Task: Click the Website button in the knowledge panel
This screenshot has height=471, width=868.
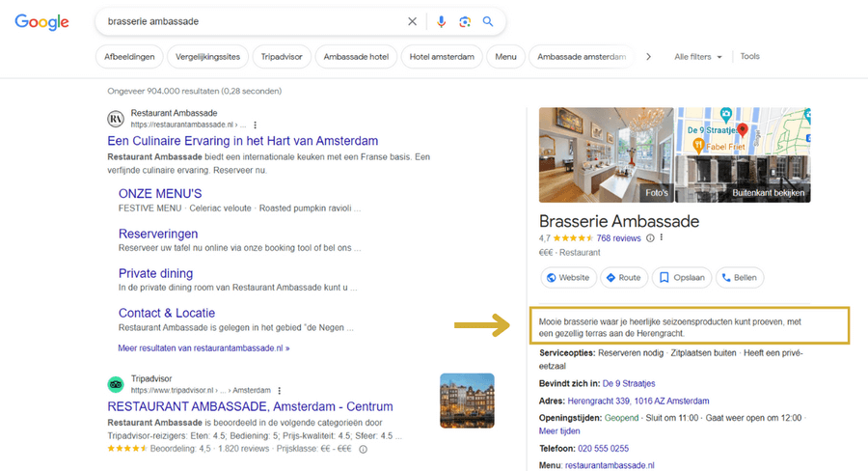Action: coord(567,278)
